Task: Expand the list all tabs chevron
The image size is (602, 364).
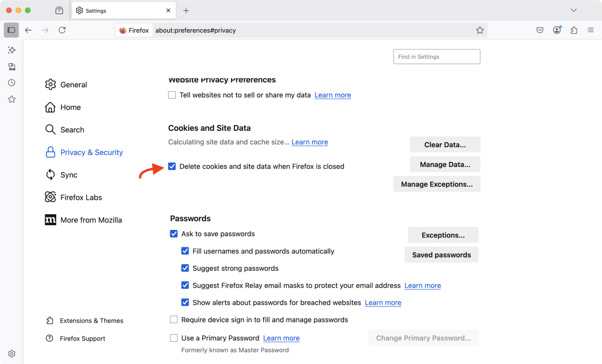Action: tap(573, 11)
